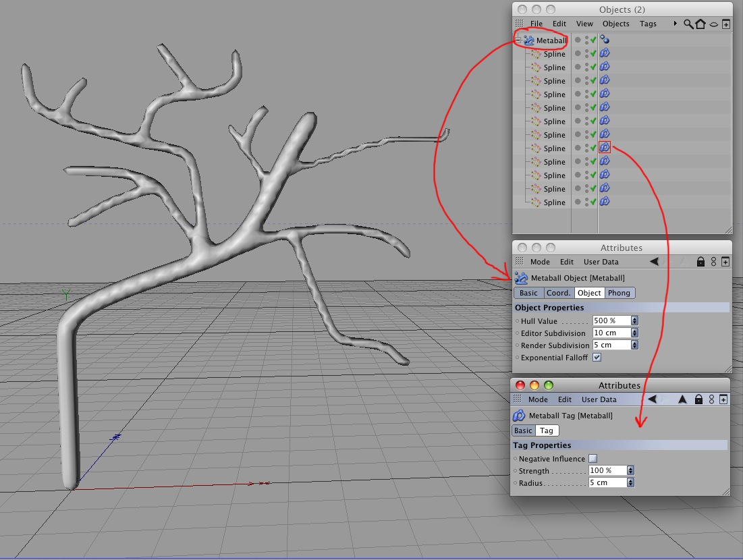Open the Tags menu in Objects panel

(x=648, y=24)
